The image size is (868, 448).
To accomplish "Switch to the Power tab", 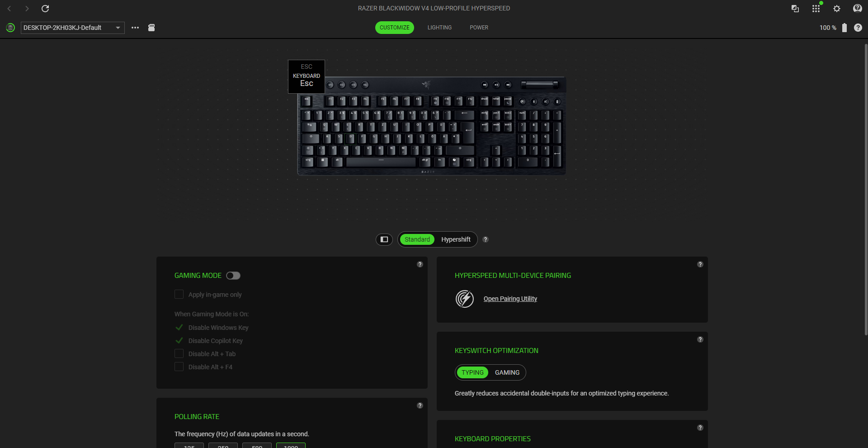I will point(479,28).
